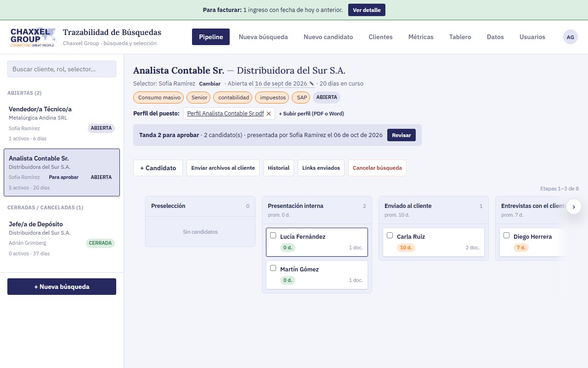Open the Jefe/a de Depósito closed search
Image resolution: width=588 pixels, height=368 pixels.
click(x=62, y=238)
